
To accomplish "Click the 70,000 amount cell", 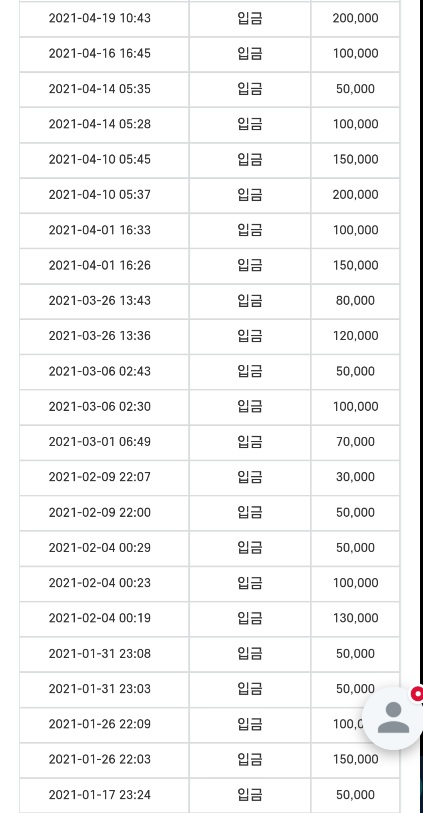I will [x=355, y=442].
